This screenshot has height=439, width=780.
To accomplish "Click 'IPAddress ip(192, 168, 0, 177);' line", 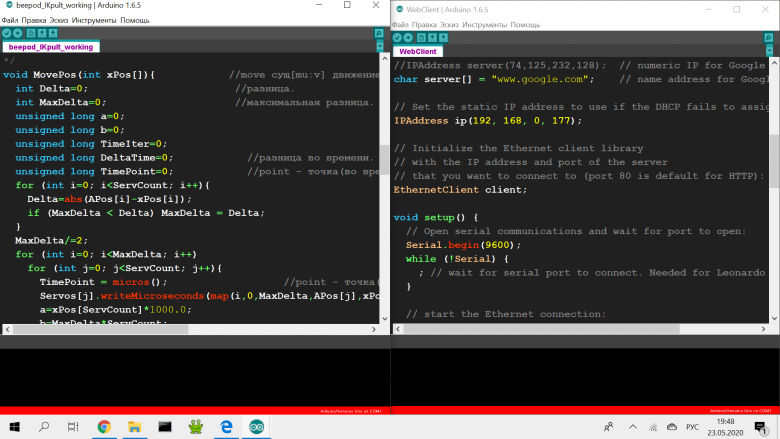I will tap(488, 121).
